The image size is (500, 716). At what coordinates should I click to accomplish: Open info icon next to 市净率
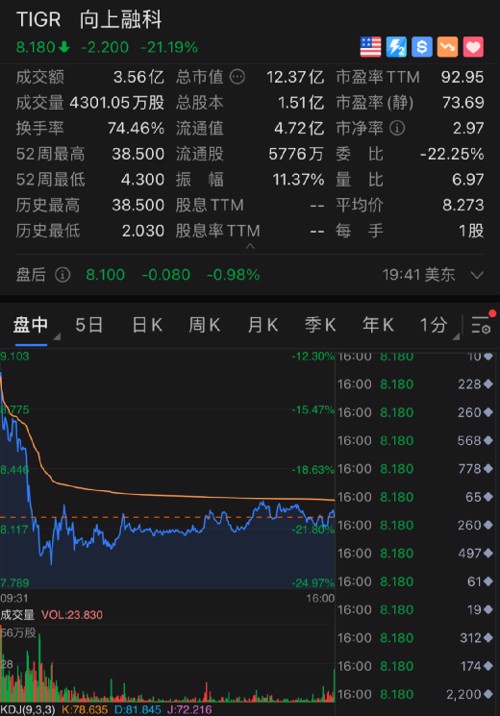[397, 128]
